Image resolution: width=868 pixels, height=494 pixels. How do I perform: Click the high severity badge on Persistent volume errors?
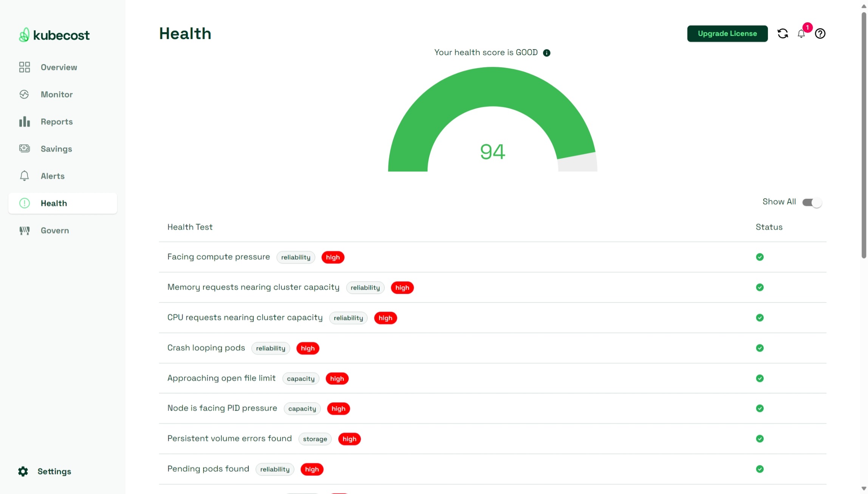[x=349, y=439]
